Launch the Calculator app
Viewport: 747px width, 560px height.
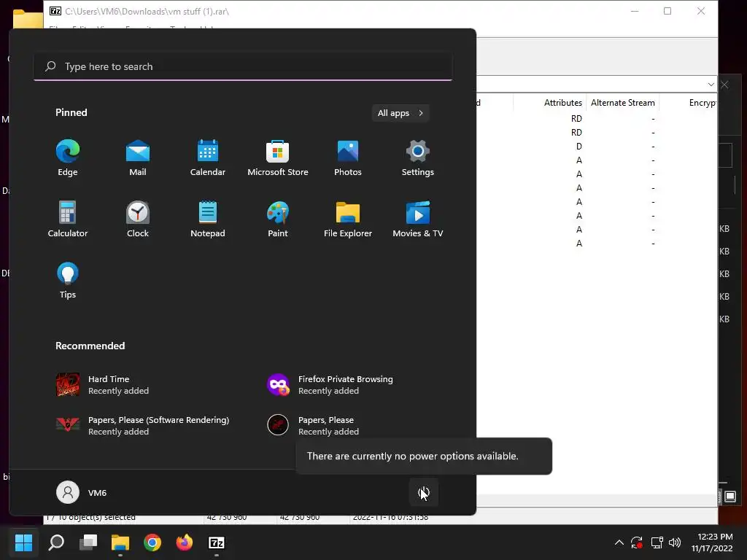coord(68,219)
